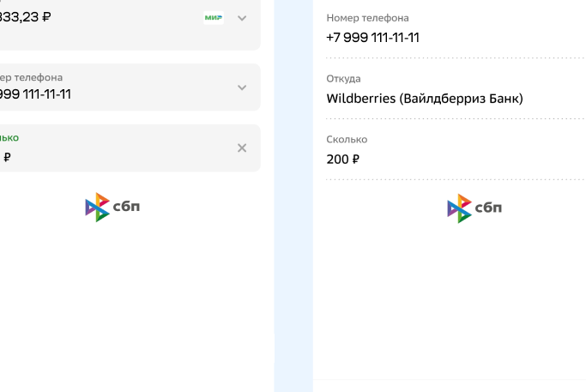Click the green MIR card logo
Screen dimensions: 586x392
214,17
